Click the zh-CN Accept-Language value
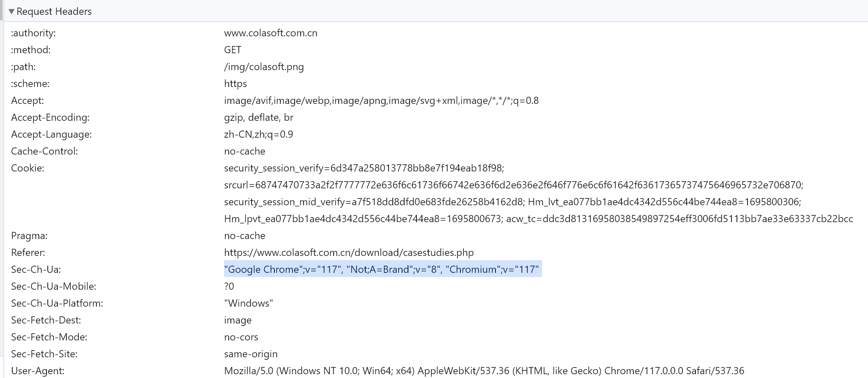868x378 pixels. point(258,134)
